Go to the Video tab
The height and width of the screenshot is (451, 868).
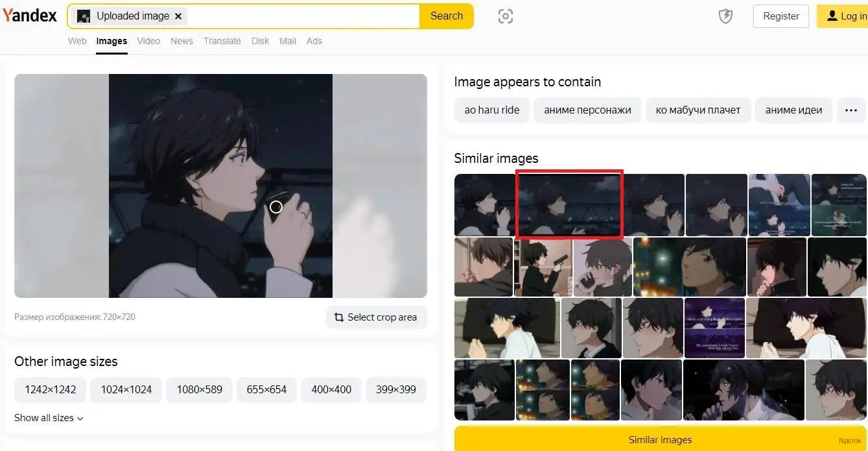[x=148, y=41]
